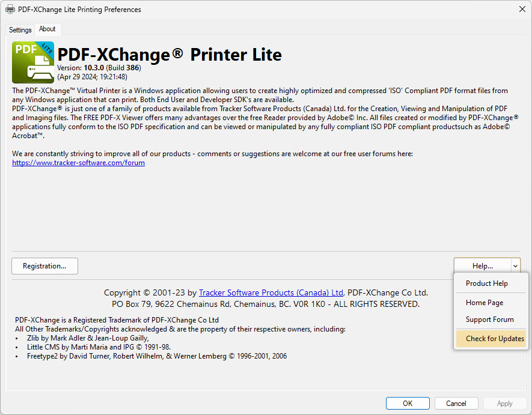Open the tracker-software.com forum link
Image resolution: width=532 pixels, height=415 pixels.
coord(78,163)
